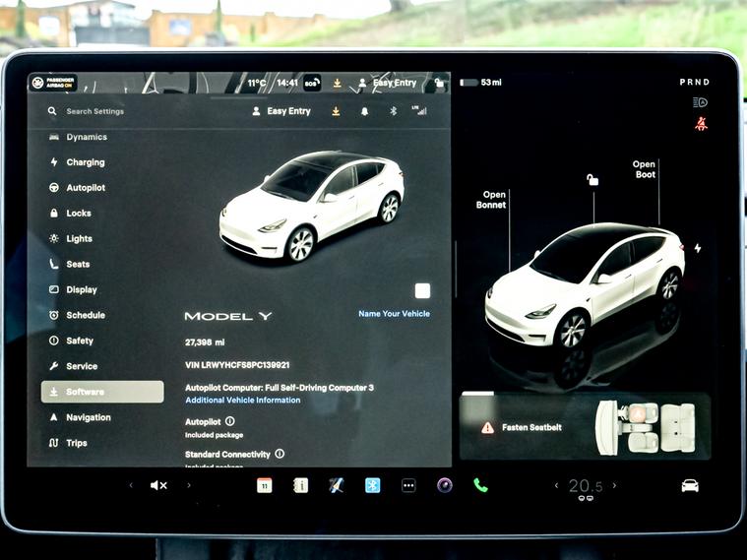Unmute the volume speaker icon

[158, 485]
